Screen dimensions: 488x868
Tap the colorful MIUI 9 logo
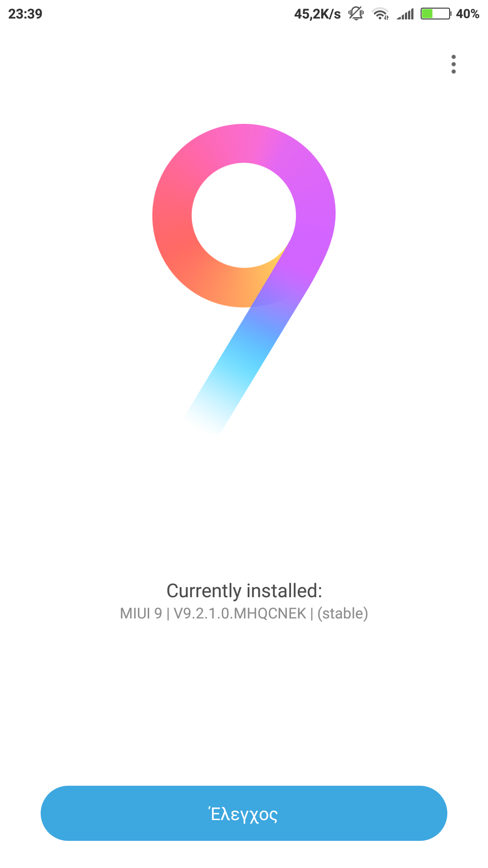tap(244, 279)
